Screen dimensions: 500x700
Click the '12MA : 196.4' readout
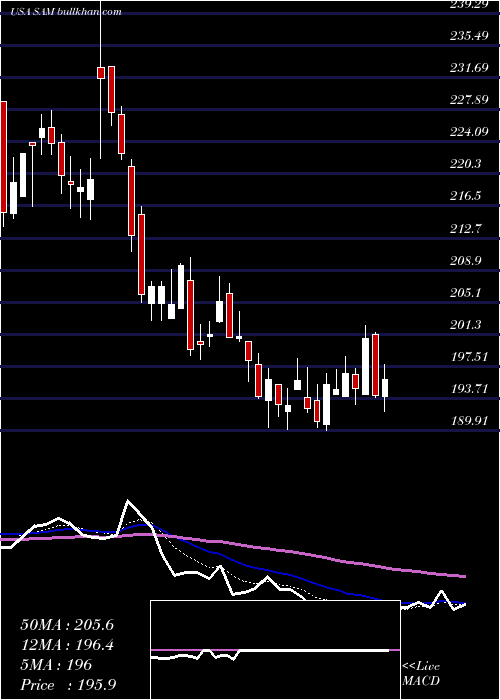coord(67,645)
